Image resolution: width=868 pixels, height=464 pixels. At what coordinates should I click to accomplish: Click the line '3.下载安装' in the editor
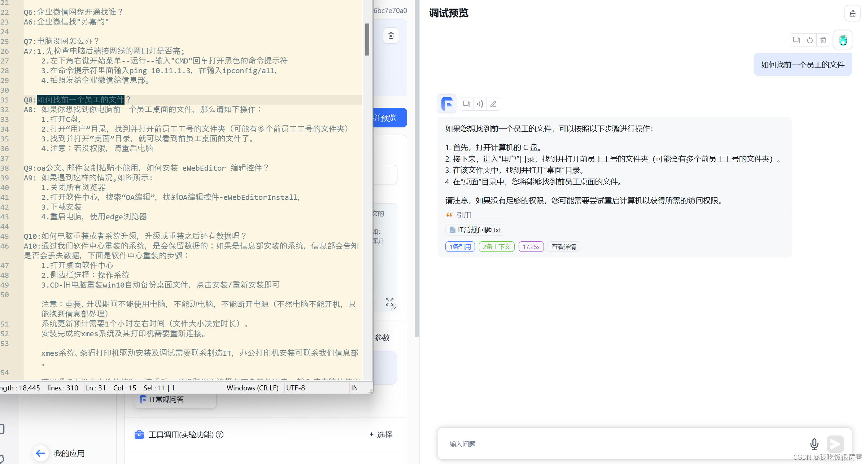click(x=61, y=207)
